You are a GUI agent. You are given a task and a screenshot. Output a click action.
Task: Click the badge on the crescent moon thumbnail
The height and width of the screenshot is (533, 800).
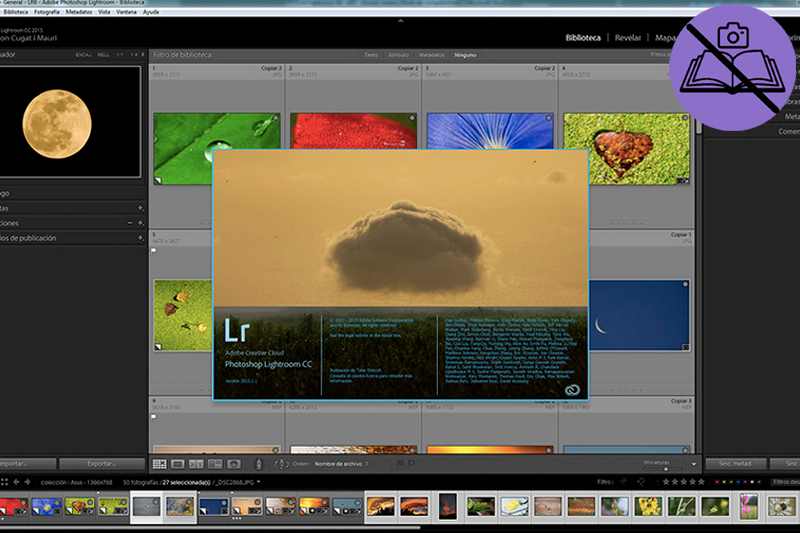[x=686, y=347]
